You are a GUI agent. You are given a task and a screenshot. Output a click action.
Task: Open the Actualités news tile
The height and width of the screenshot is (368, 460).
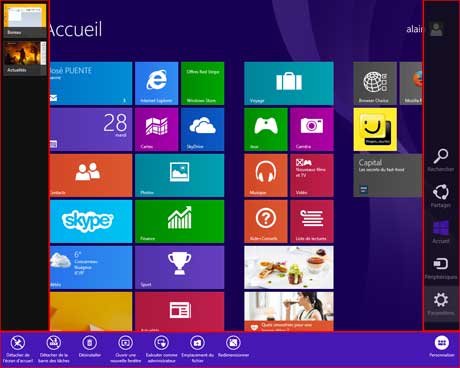point(180,312)
